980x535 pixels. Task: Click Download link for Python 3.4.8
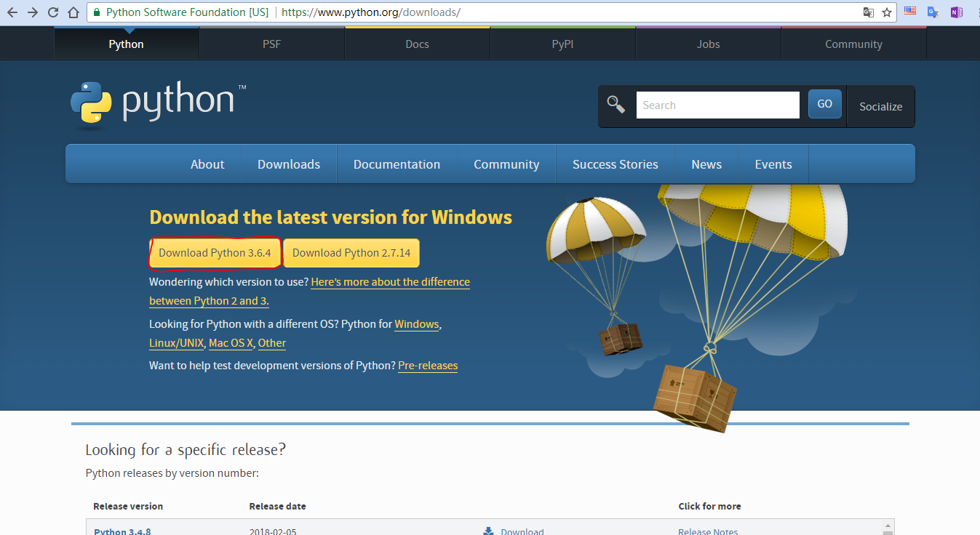tap(522, 531)
